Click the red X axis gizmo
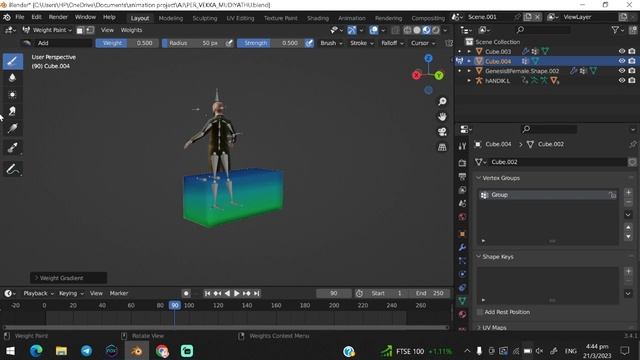 [x=416, y=76]
